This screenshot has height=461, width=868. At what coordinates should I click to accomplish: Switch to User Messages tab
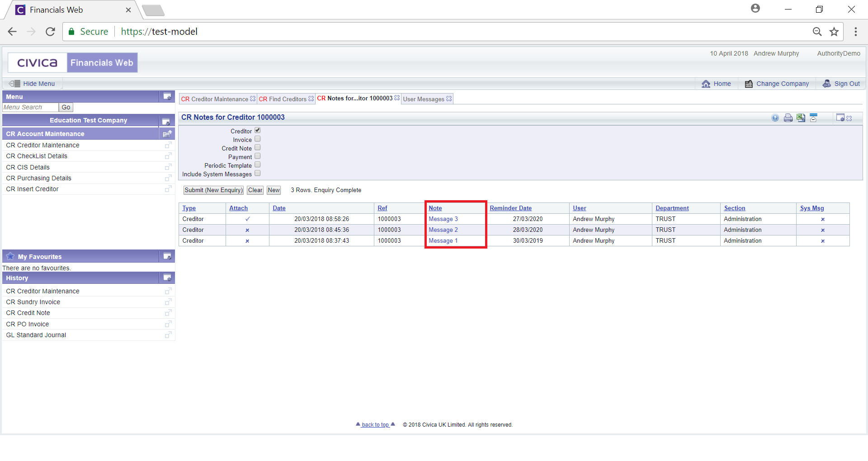[424, 99]
